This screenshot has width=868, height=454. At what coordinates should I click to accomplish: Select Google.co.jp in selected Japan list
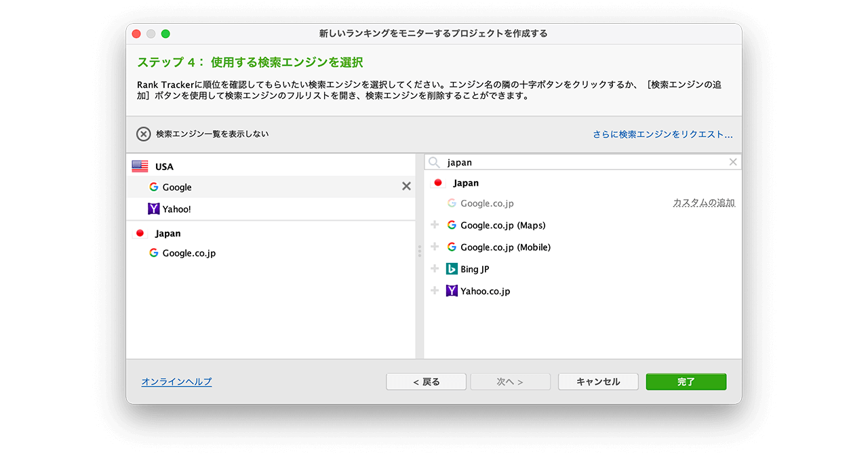coord(189,253)
